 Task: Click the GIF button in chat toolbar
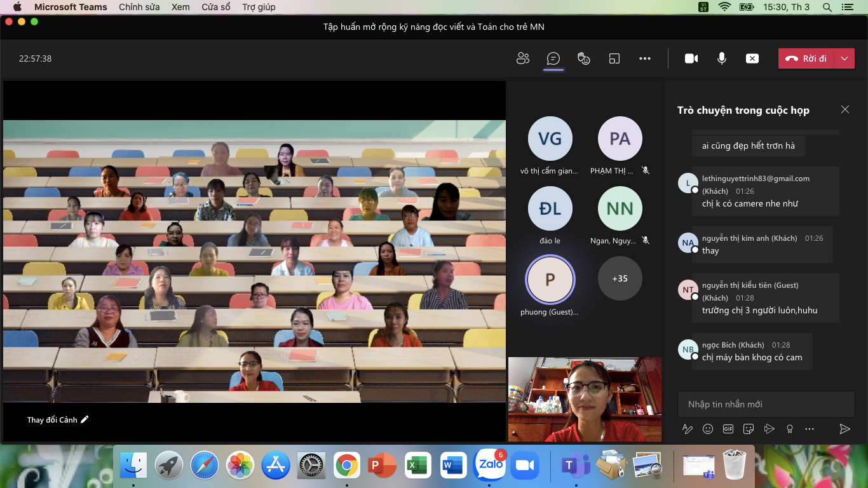point(728,429)
